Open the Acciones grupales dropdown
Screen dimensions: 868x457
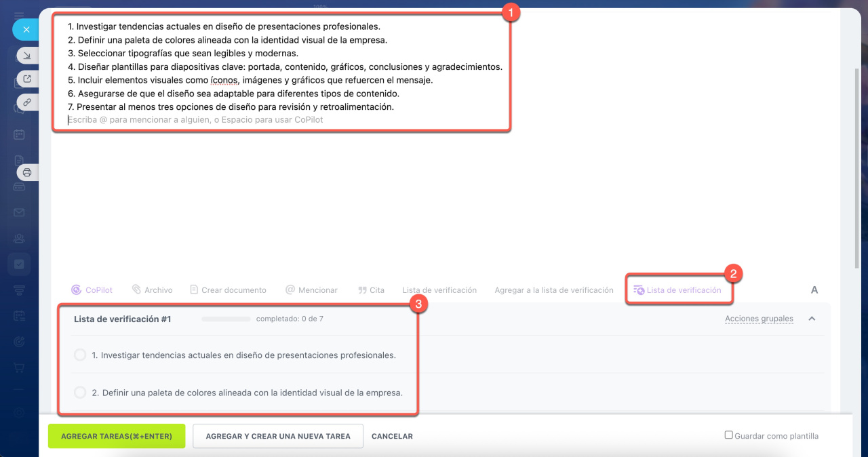pos(759,319)
